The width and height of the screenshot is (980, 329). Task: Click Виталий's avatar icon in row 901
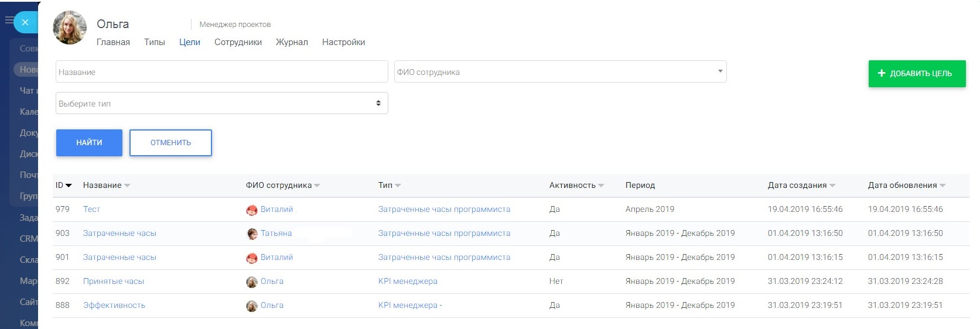click(x=252, y=258)
